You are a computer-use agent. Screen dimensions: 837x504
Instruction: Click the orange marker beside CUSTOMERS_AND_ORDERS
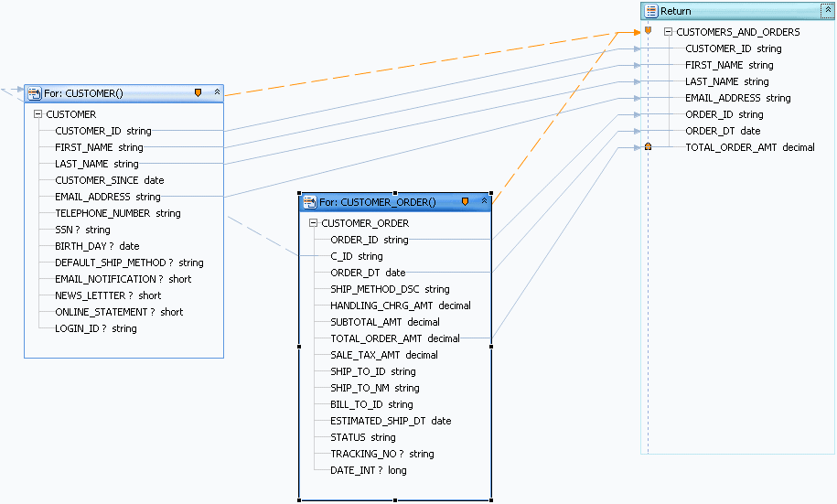[x=648, y=31]
